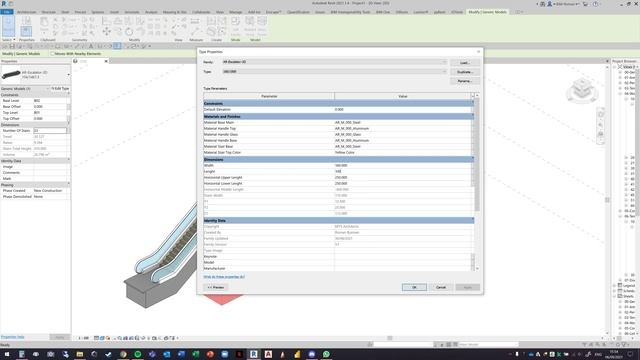Viewport: 640px width, 360px height.
Task: Open the Select dropdown under Modify tool
Action: 8,40
